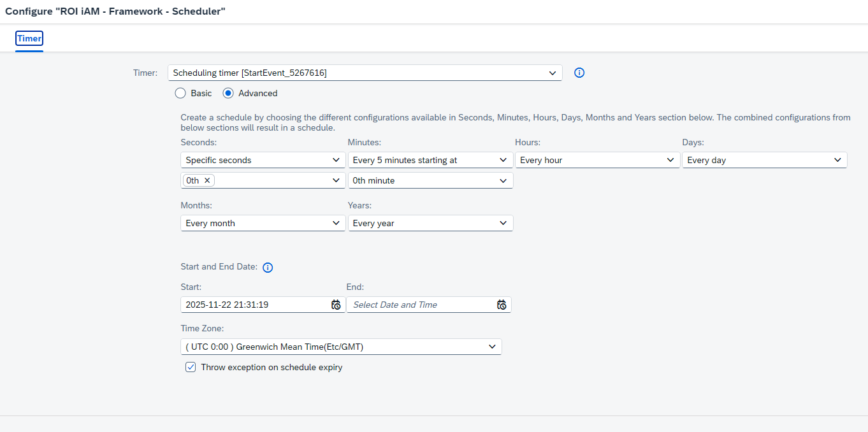This screenshot has width=868, height=432.
Task: Open the Every month dropdown
Action: click(x=336, y=223)
